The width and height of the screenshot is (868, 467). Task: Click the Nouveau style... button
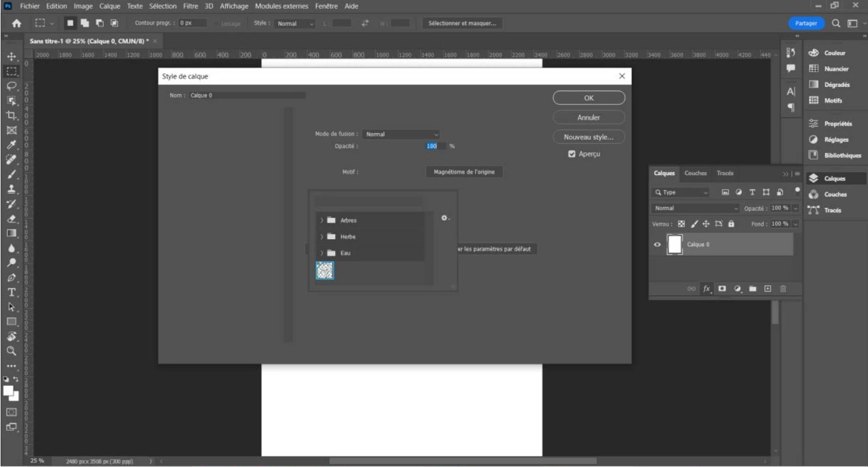[589, 137]
